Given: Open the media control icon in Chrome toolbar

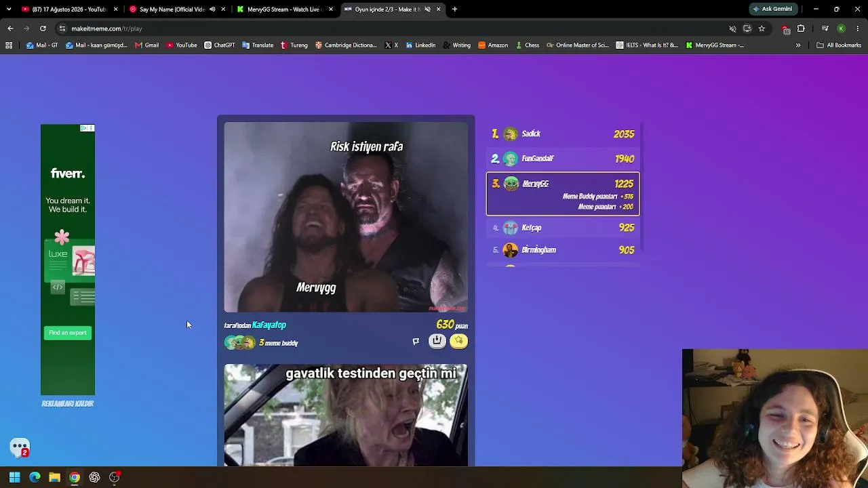Looking at the screenshot, I should click(x=825, y=28).
